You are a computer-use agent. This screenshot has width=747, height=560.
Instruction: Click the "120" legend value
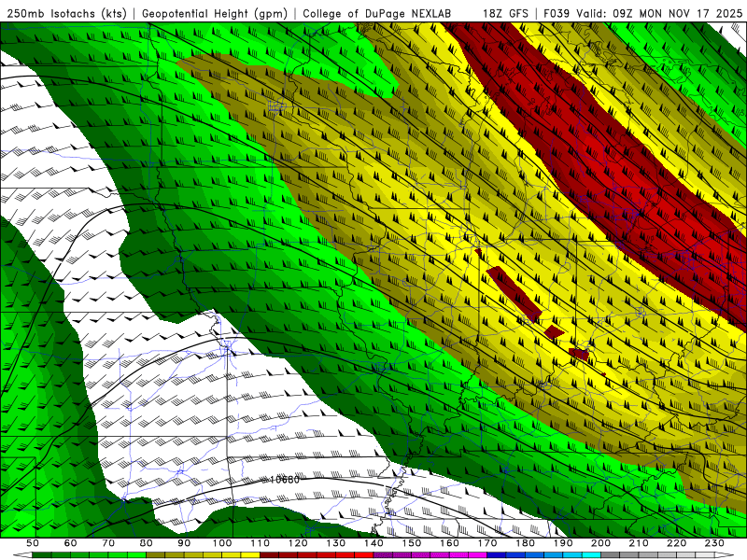[x=298, y=543]
